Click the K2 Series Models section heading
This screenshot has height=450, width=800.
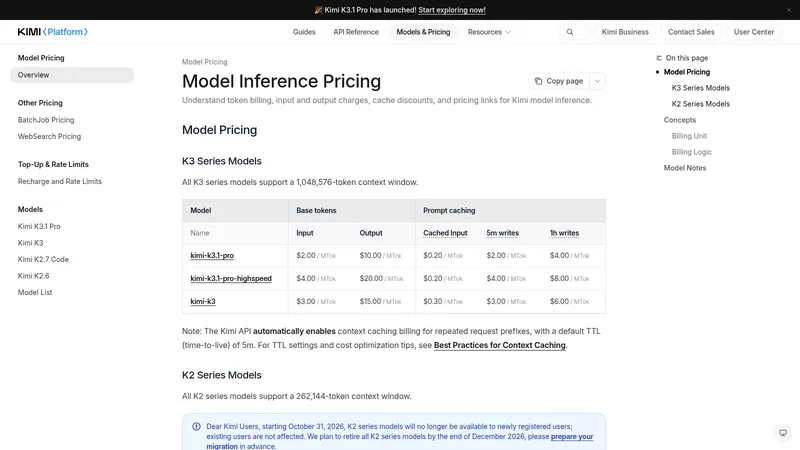(x=221, y=375)
